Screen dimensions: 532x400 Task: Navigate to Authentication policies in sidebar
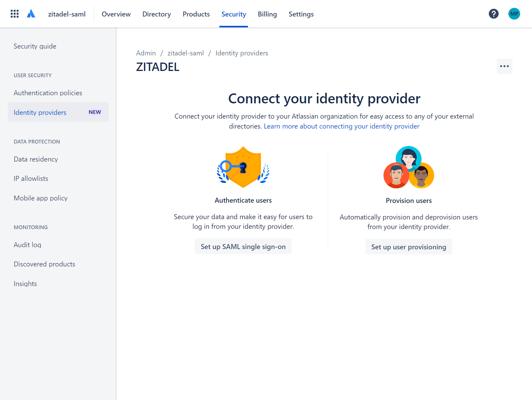[x=48, y=93]
